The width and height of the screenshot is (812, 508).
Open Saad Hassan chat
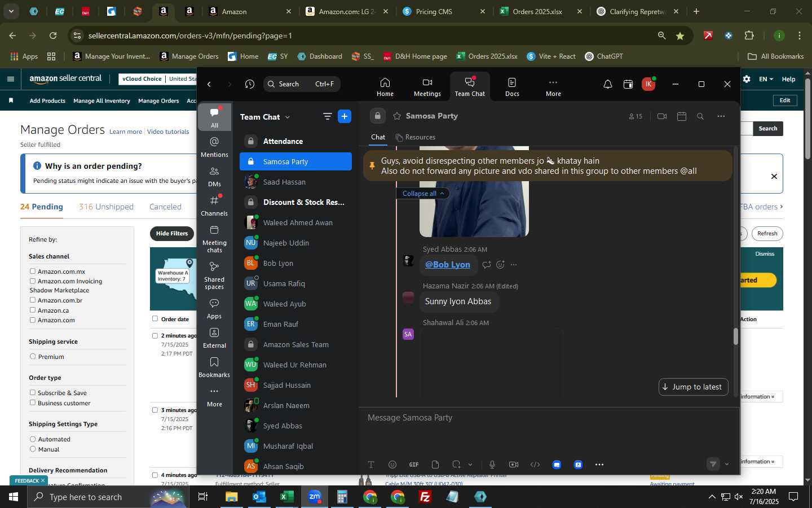[295, 182]
